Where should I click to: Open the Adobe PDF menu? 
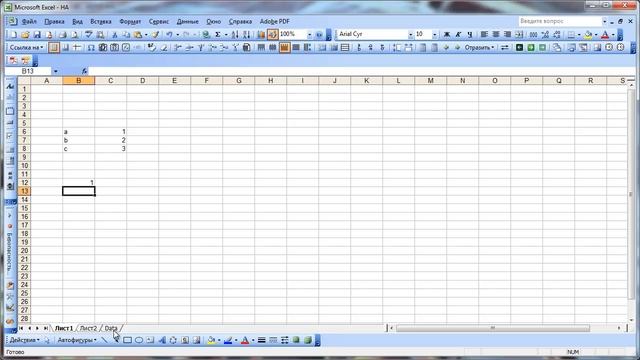(x=275, y=21)
